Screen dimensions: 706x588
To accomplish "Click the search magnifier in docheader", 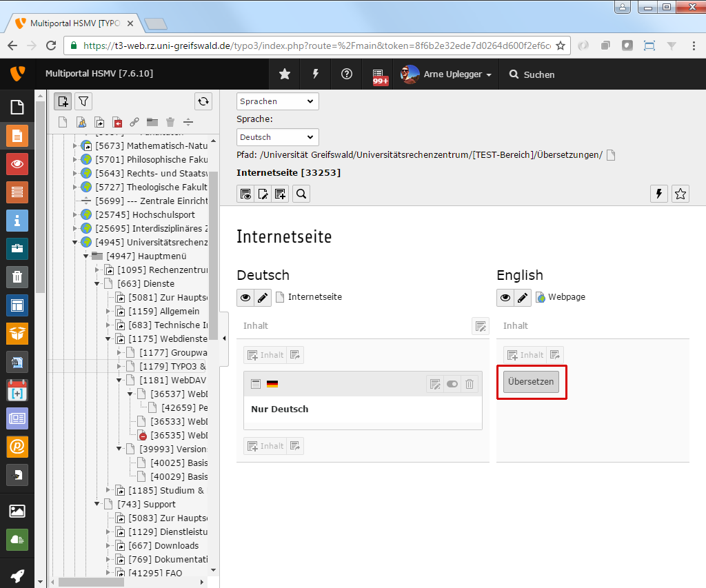I will 301,194.
